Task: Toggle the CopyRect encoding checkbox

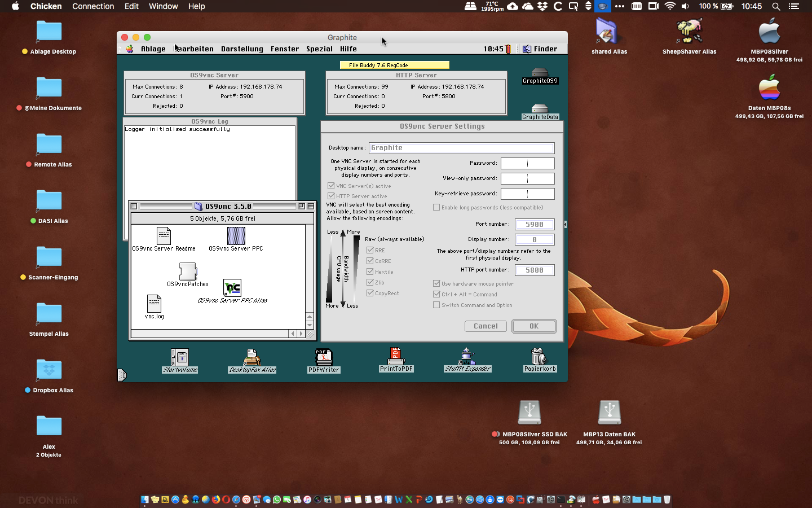Action: 370,293
